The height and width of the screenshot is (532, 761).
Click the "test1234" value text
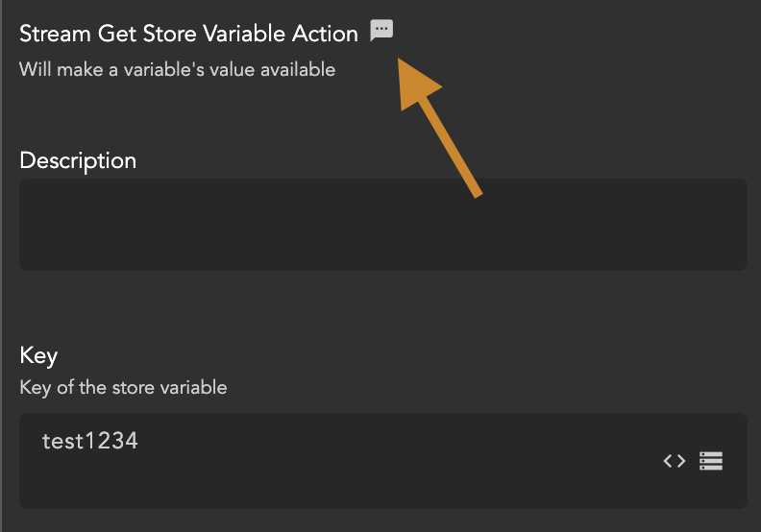coord(90,442)
